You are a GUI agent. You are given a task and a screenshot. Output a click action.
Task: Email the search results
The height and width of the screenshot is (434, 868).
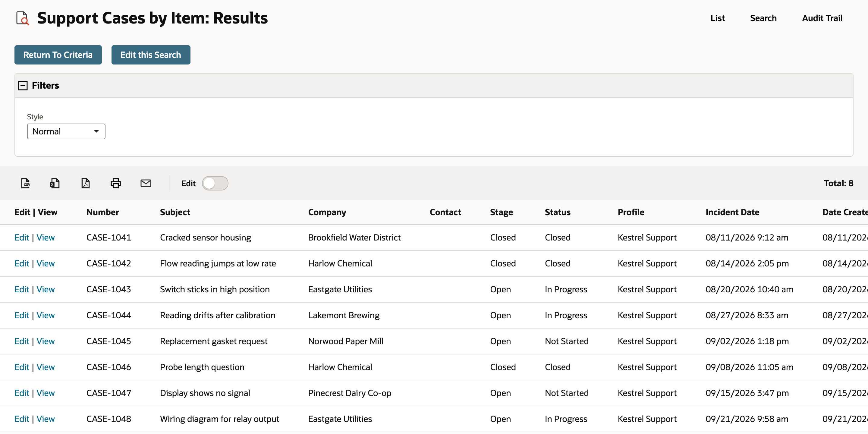point(146,183)
